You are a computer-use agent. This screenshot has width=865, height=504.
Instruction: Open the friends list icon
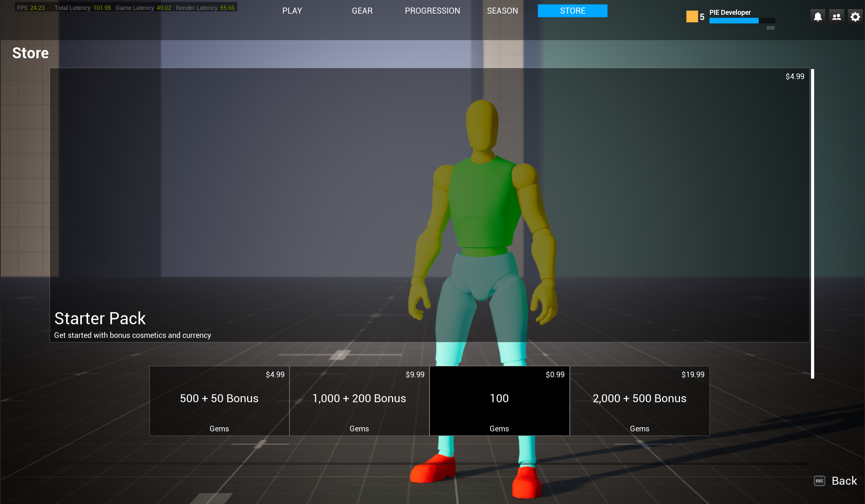836,16
